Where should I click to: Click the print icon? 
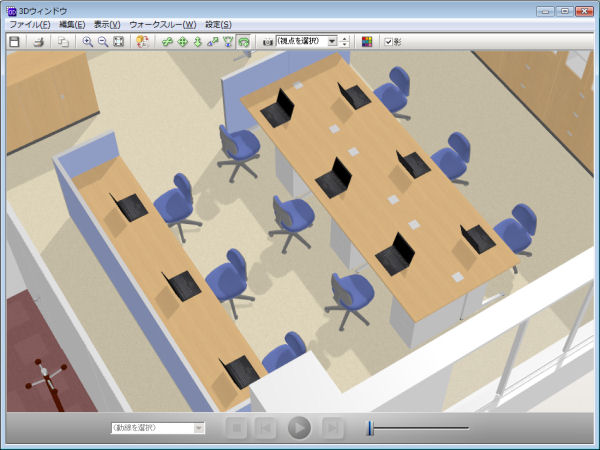tap(39, 42)
